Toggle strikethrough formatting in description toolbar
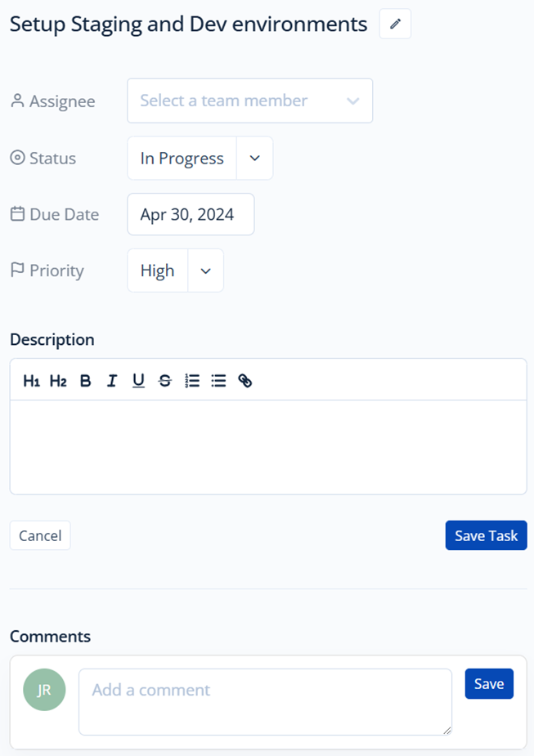This screenshot has height=756, width=534. (165, 381)
